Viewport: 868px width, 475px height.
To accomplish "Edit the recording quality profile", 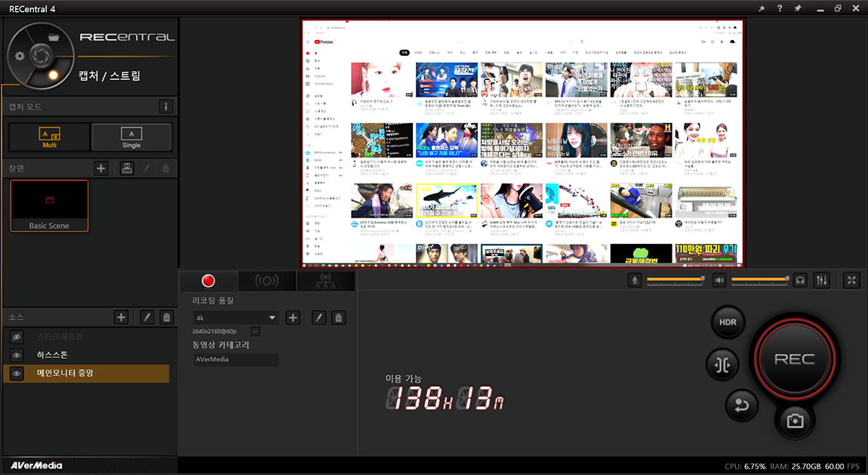I will coord(319,318).
